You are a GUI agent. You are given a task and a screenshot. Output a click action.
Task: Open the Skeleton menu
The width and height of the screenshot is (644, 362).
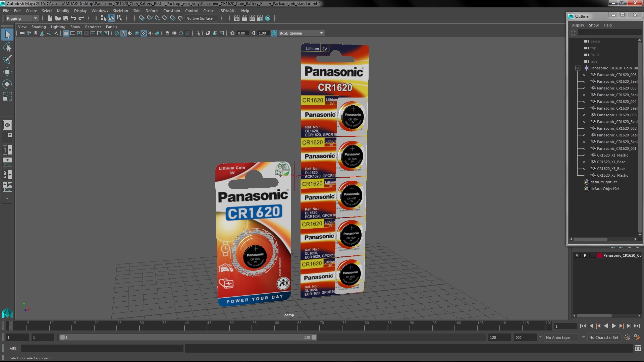[120, 11]
